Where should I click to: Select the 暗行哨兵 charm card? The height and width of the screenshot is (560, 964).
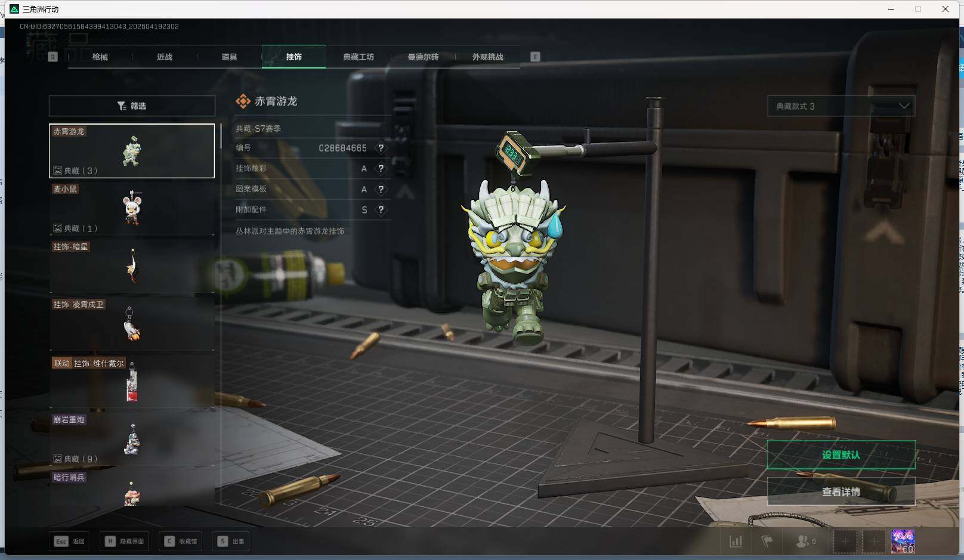[x=132, y=488]
